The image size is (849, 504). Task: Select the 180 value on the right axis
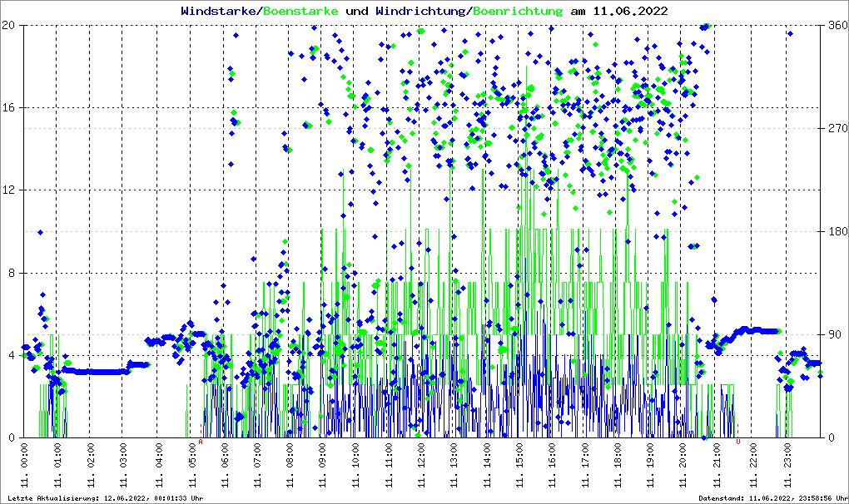(837, 232)
